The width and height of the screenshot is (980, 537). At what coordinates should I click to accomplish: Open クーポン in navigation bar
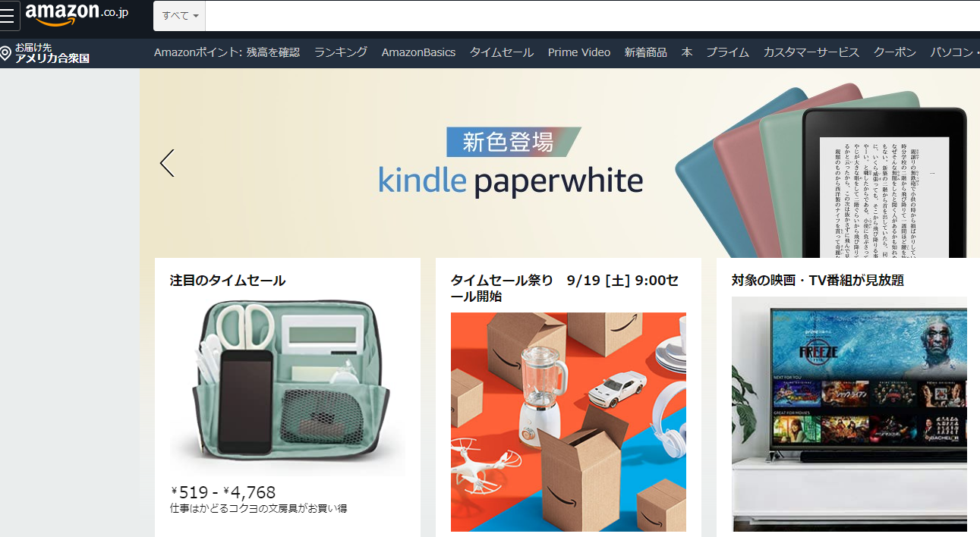(895, 52)
